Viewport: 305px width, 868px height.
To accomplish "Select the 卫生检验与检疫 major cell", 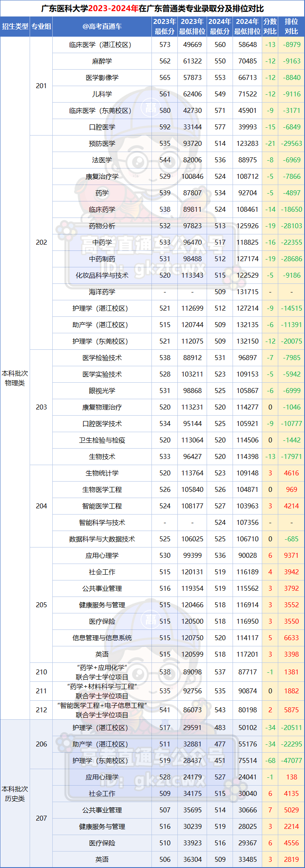I will (x=102, y=440).
